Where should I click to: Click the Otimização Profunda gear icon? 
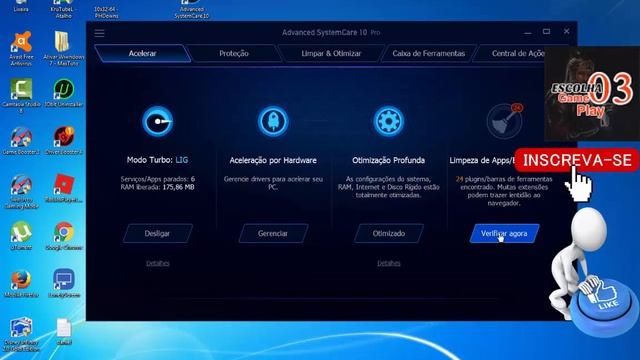(x=389, y=121)
